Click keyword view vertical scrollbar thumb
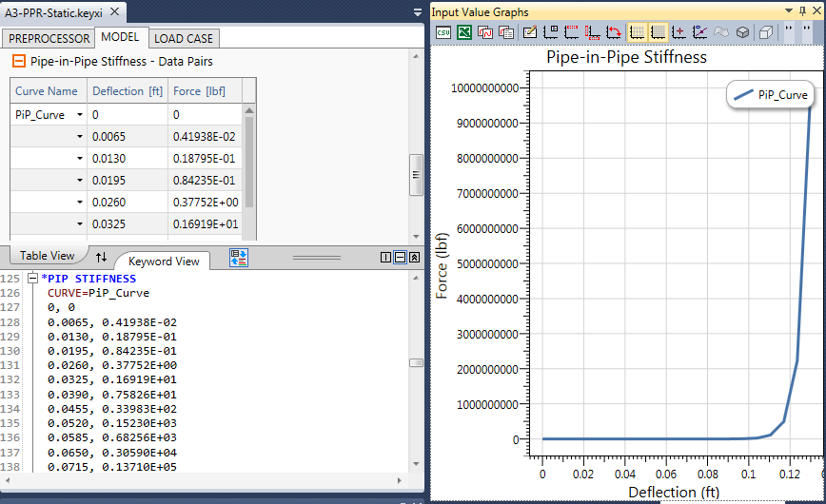Screen dimensions: 826x504 click(416, 363)
